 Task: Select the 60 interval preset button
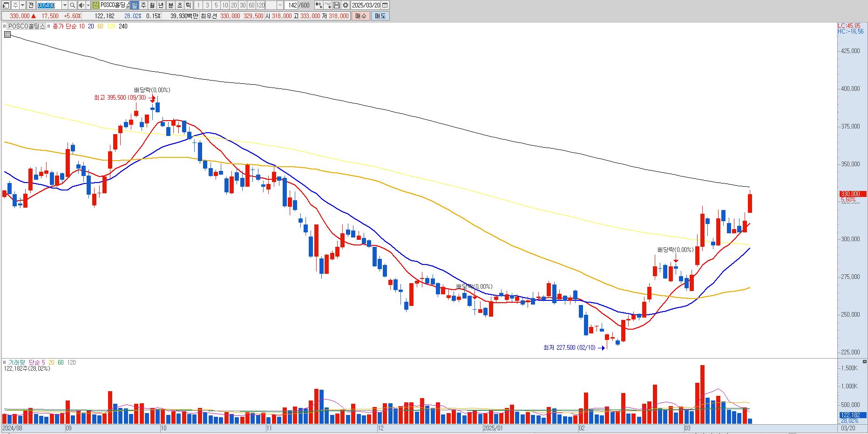coord(251,5)
